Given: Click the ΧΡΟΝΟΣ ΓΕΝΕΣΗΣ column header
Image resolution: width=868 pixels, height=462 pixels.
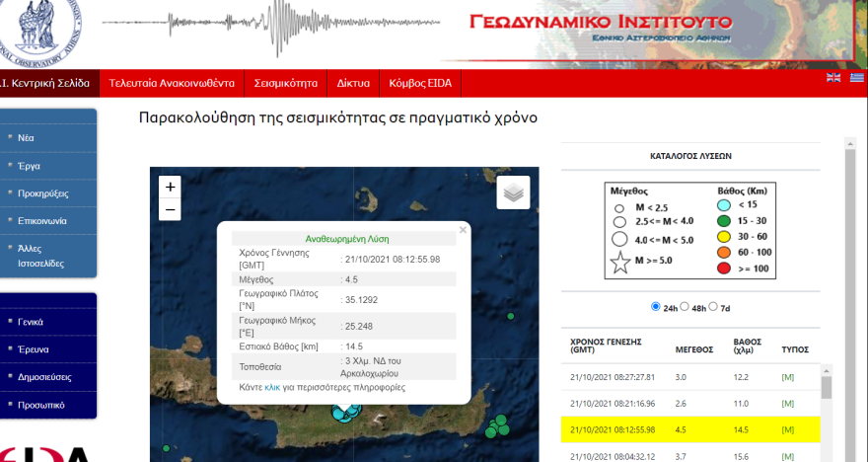Looking at the screenshot, I should [606, 346].
